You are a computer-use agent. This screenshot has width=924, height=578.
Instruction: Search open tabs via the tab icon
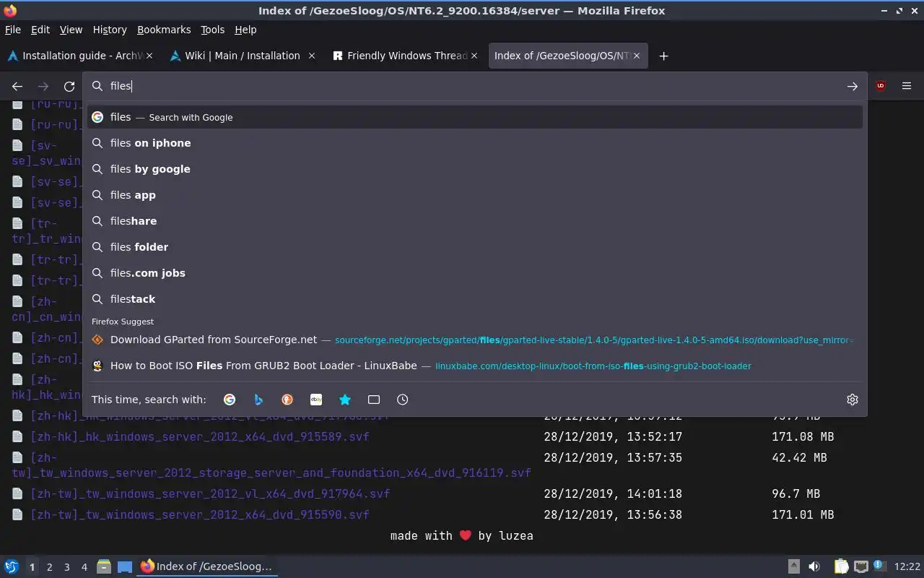tap(374, 400)
